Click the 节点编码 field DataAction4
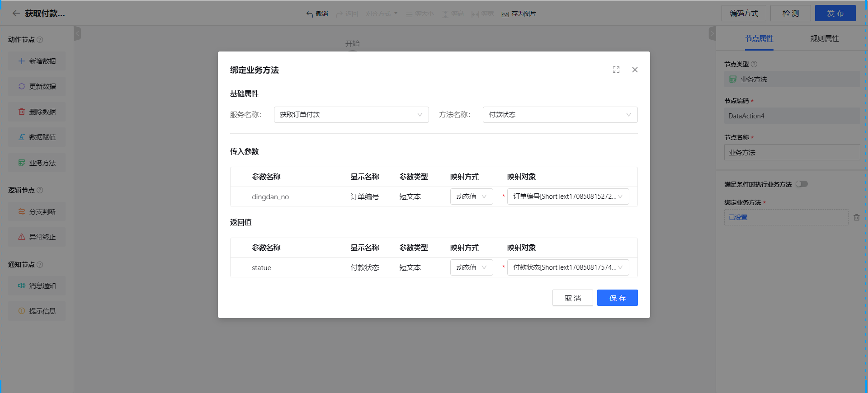Viewport: 868px width, 393px height. pos(792,116)
